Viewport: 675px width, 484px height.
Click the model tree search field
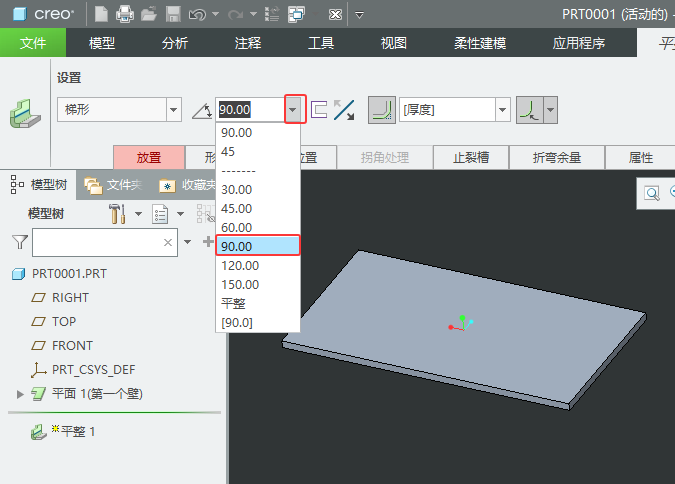[x=105, y=242]
